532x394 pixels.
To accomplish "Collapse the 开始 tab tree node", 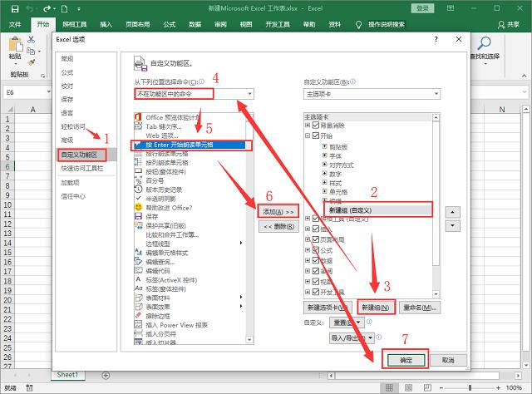I will pos(308,135).
